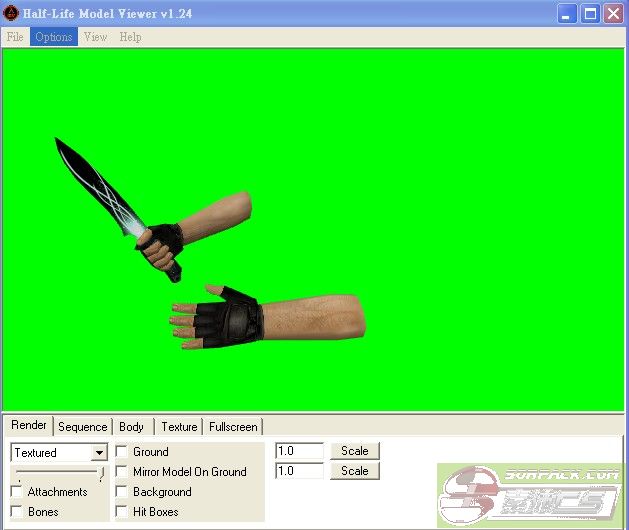Open the Options menu
The width and height of the screenshot is (629, 530).
click(x=53, y=37)
